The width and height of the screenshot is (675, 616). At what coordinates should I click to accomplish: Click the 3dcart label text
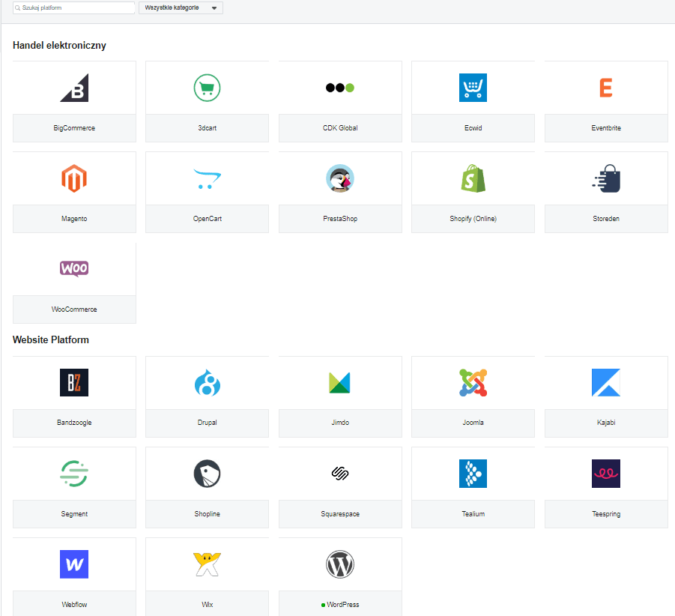(x=207, y=128)
